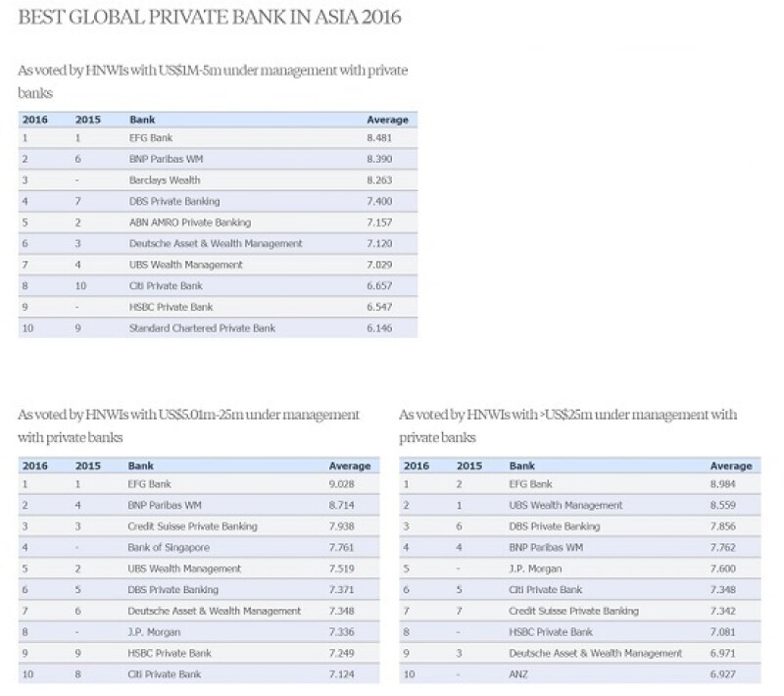Select the Standard Chartered Private Bank row

point(202,327)
